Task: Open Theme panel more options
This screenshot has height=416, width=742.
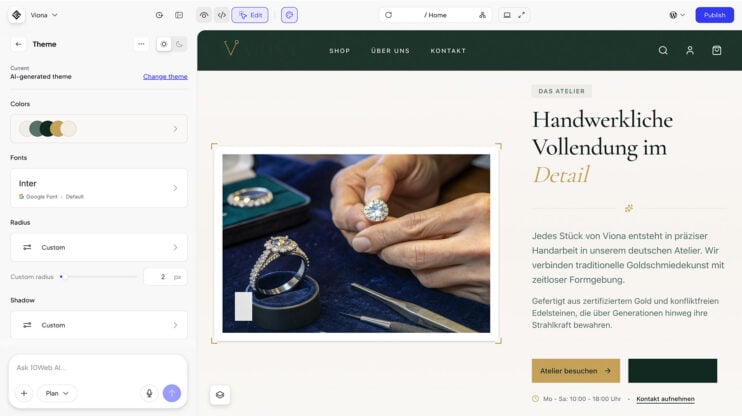Action: [x=141, y=44]
